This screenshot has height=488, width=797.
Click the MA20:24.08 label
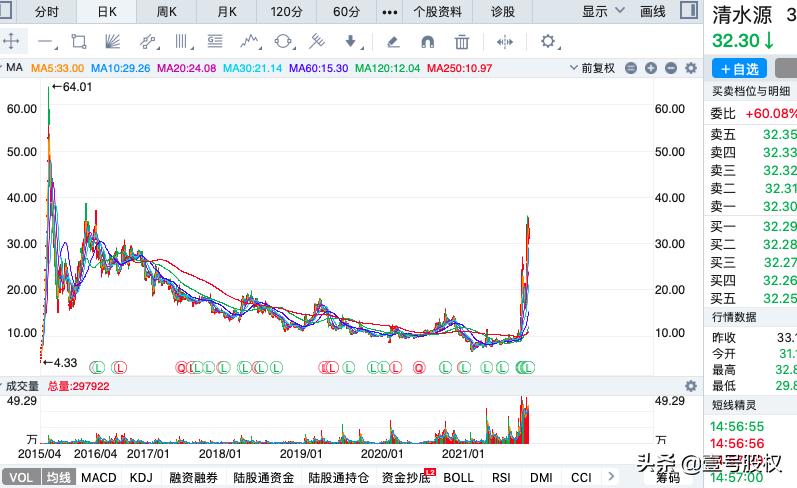[186, 68]
